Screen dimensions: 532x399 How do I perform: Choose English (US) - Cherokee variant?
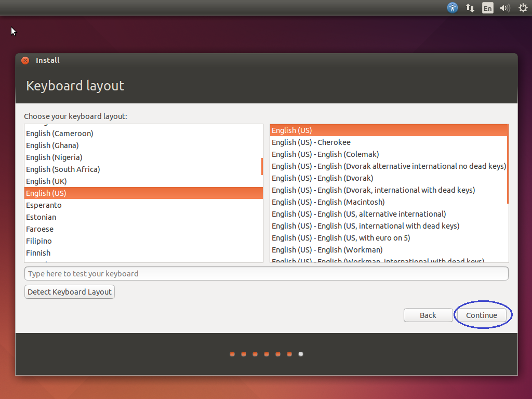[389, 142]
